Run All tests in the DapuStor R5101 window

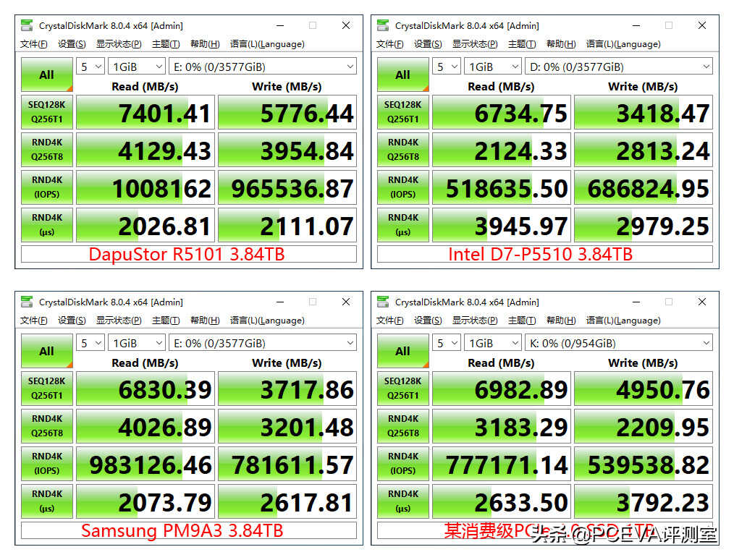point(47,75)
